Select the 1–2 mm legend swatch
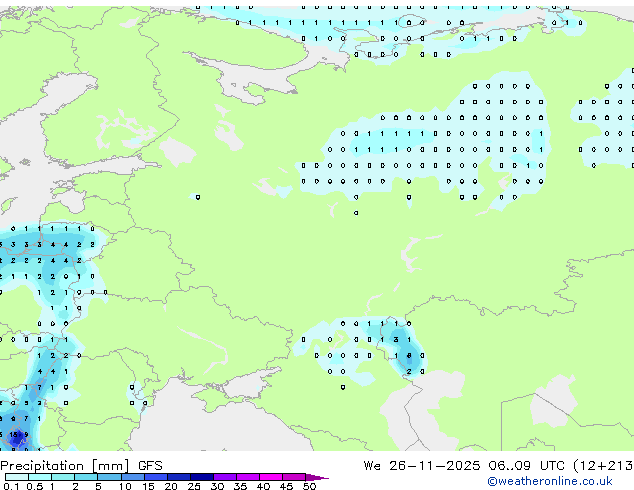This screenshot has height=490, width=634. 63,477
